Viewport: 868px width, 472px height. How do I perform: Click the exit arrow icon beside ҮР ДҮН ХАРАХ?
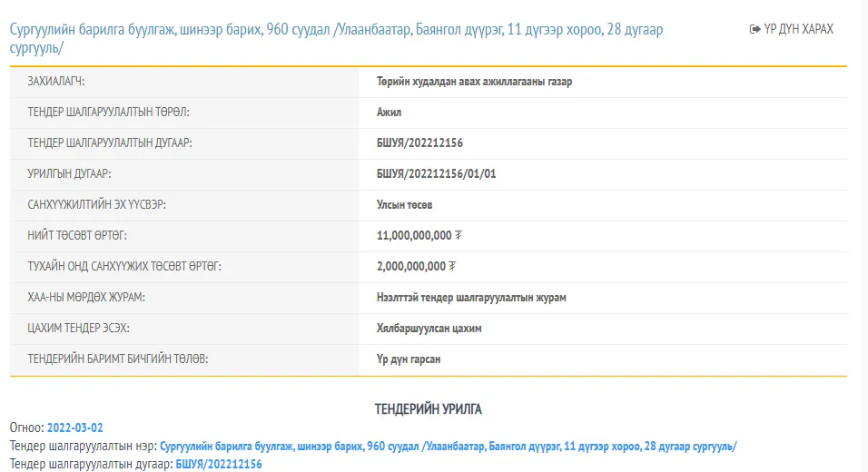755,29
